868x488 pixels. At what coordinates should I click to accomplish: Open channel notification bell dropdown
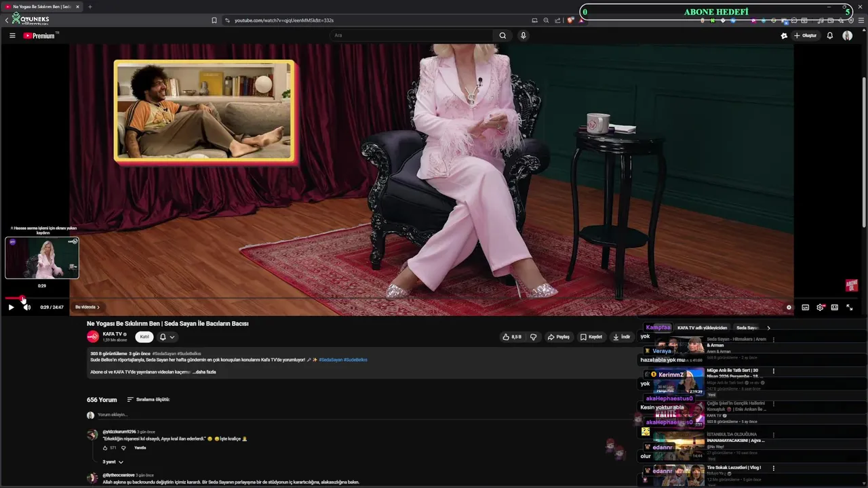[167, 337]
